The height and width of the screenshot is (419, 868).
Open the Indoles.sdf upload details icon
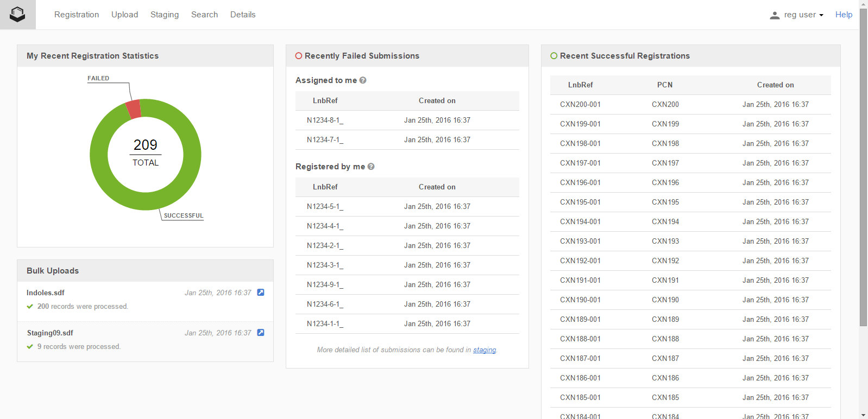[261, 293]
